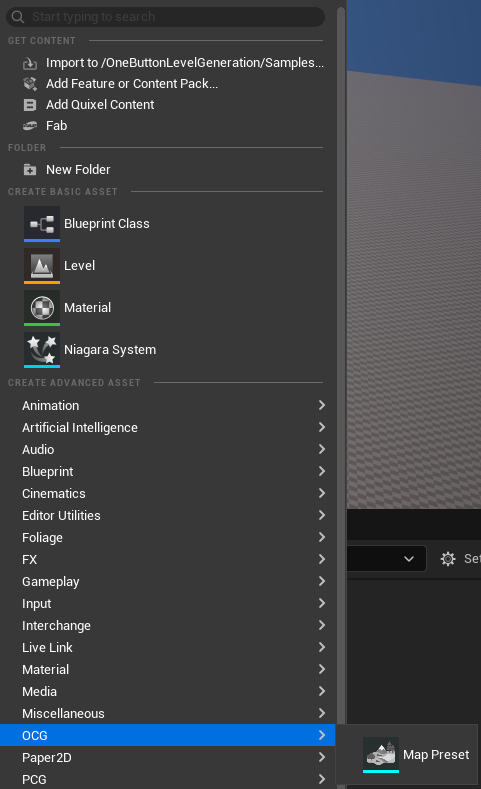Click the Map Preset thumbnail icon
Screen dimensions: 481x789
point(381,755)
